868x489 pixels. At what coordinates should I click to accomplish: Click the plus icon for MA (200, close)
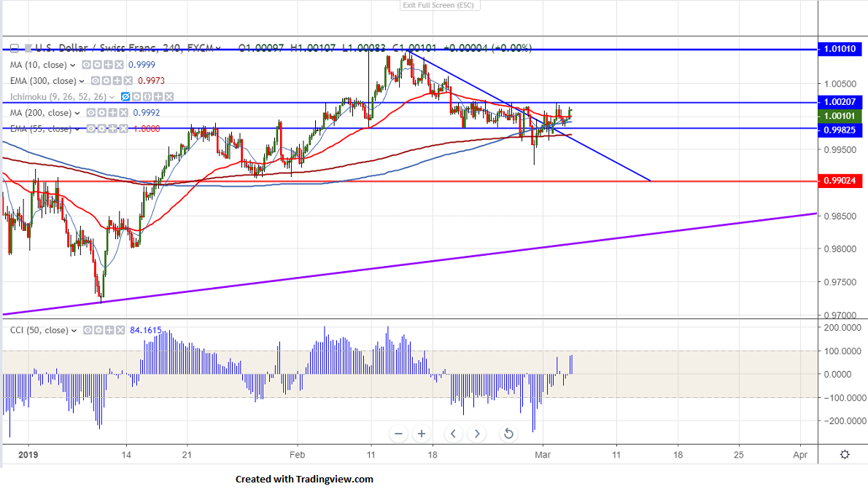click(x=113, y=112)
